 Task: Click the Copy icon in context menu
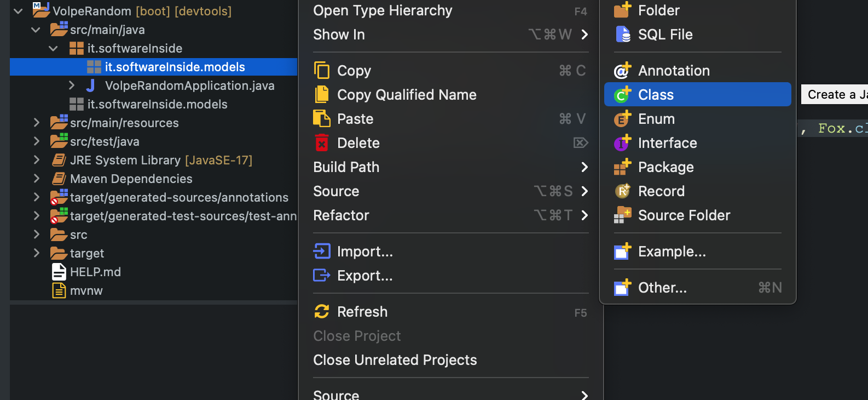pos(322,71)
